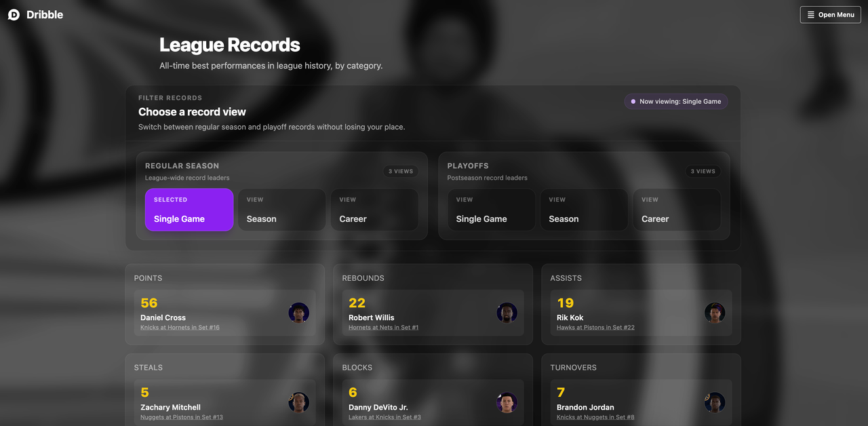868x426 pixels.
Task: Switch to Regular Season Season view
Action: [x=281, y=210]
